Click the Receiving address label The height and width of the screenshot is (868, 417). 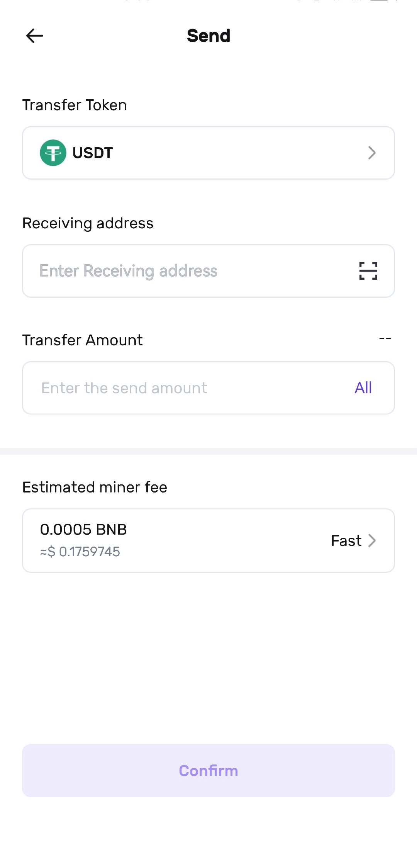pyautogui.click(x=88, y=223)
